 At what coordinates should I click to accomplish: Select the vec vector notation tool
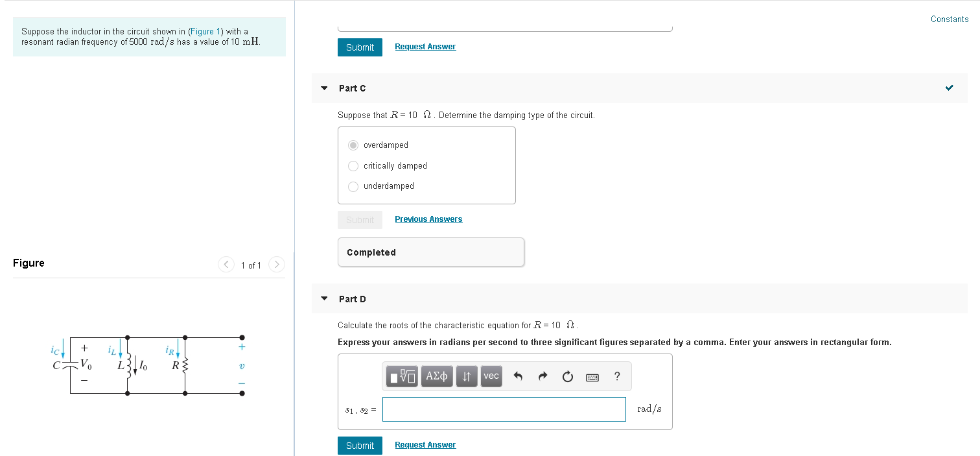point(491,376)
